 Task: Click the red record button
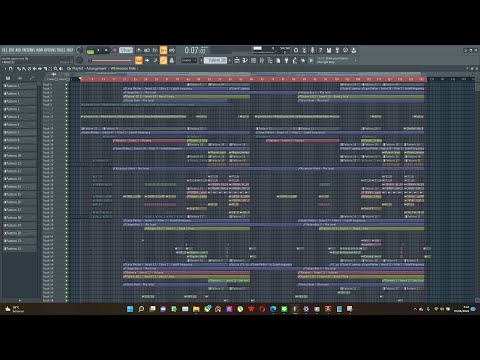click(115, 50)
